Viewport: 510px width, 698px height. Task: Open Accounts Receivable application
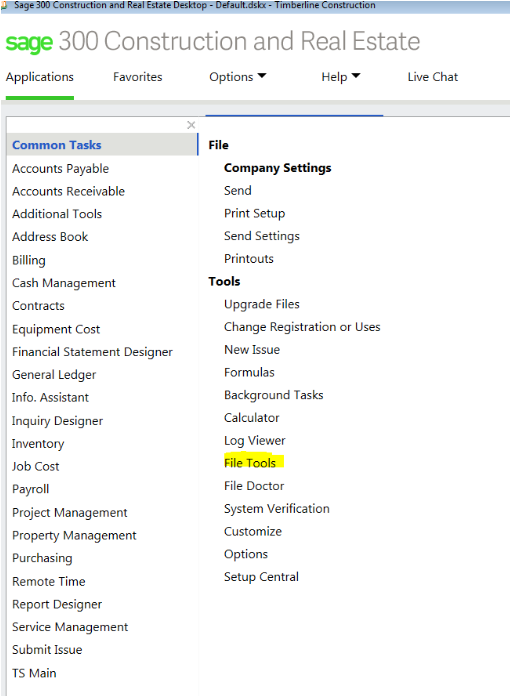(x=69, y=191)
